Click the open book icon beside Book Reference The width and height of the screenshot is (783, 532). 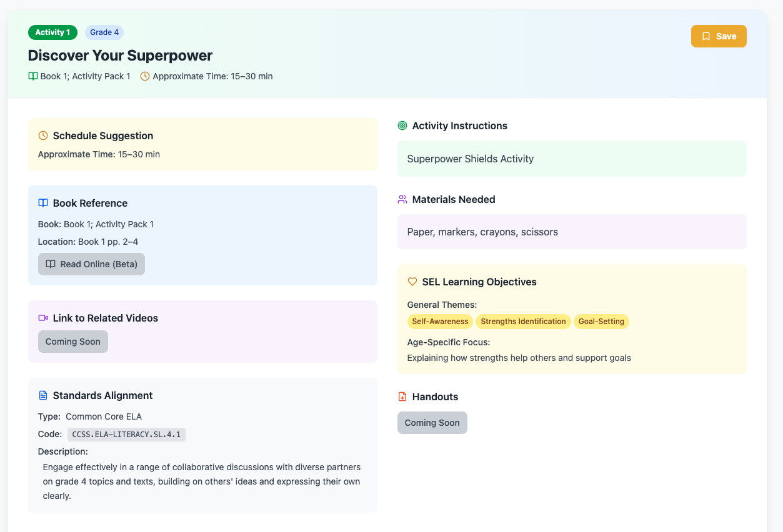click(x=43, y=203)
